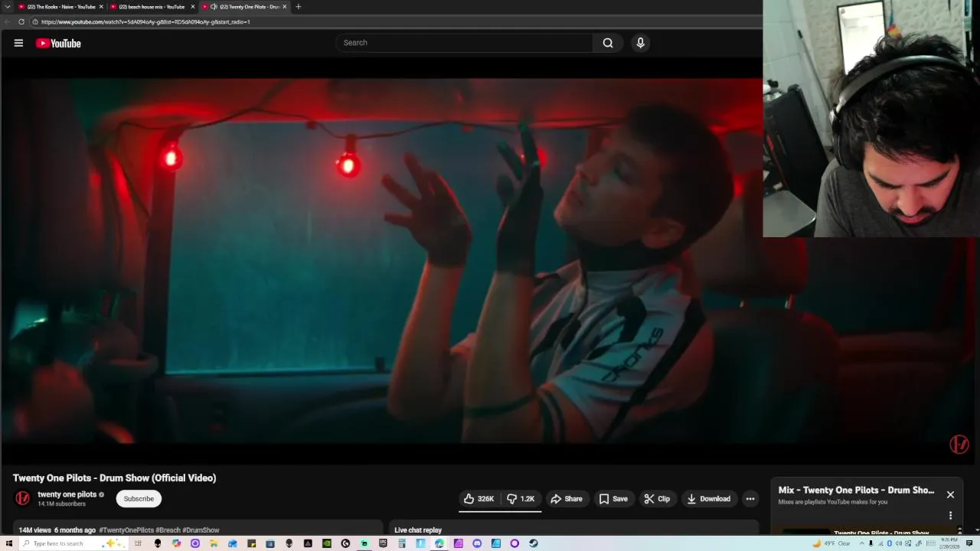Open the volume tray icon
Viewport: 980px width, 551px height.
[899, 543]
